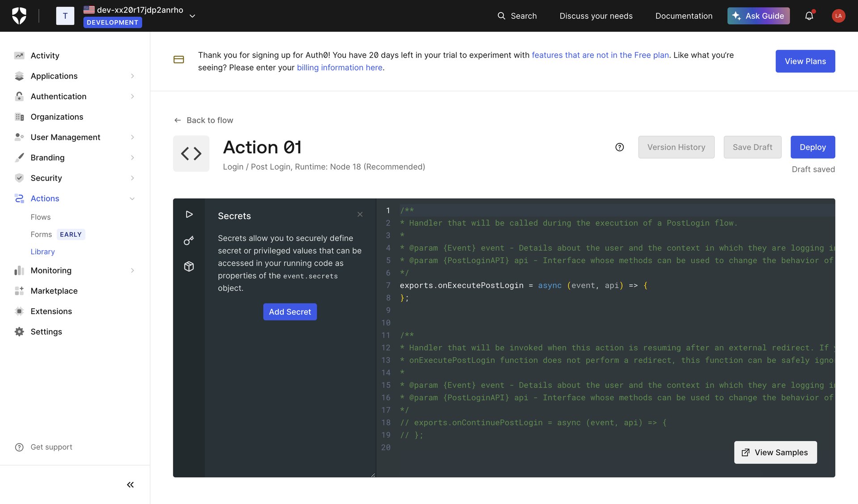Click the help question-mark icon near Version History
Viewport: 858px width, 504px height.
619,147
